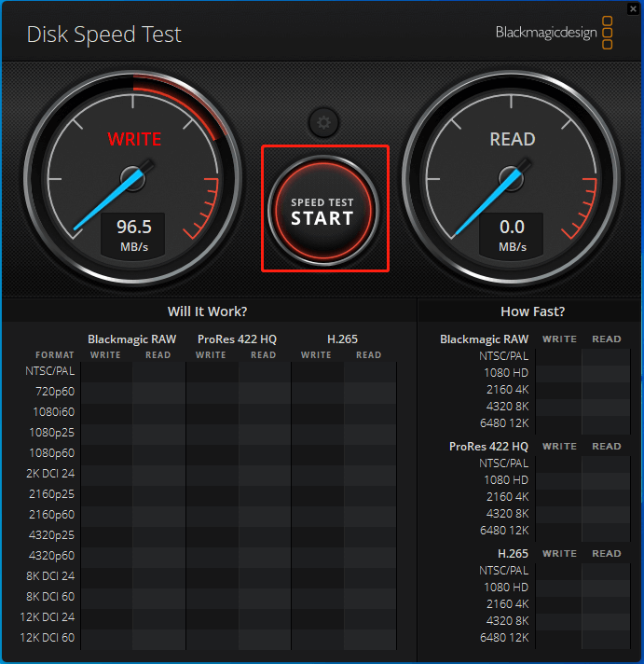
Task: Click the READ label on the right gauge
Action: click(513, 139)
